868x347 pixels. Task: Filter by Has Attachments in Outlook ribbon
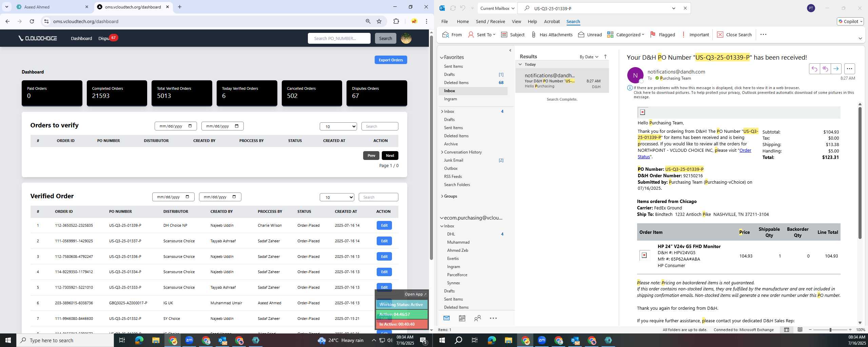[552, 35]
